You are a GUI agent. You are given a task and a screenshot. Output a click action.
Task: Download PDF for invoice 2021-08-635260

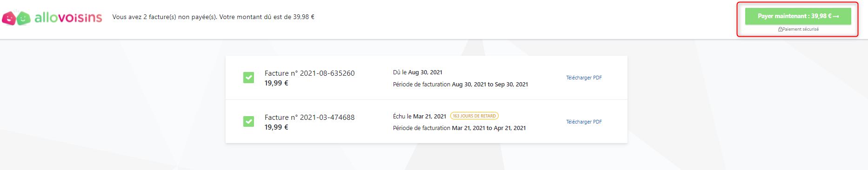[584, 78]
